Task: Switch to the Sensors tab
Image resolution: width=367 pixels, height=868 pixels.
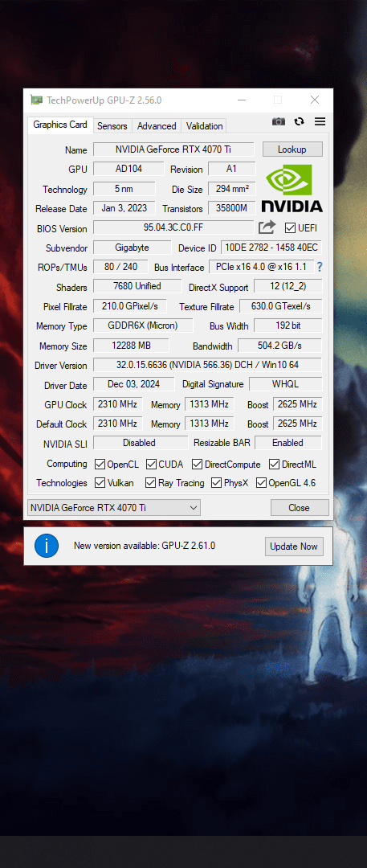Action: coord(112,125)
